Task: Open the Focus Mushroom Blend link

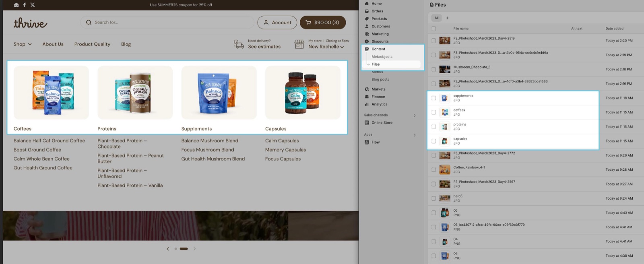Action: tap(207, 150)
